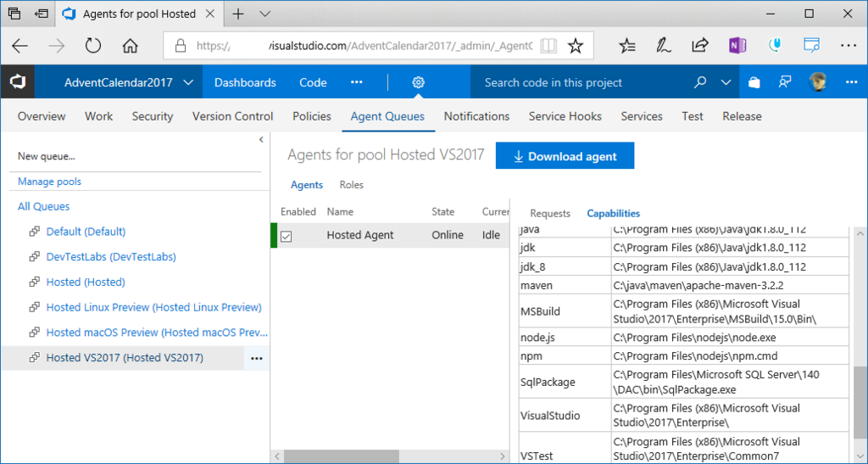Image resolution: width=868 pixels, height=464 pixels.
Task: Open the Favorites hub icon
Action: (x=627, y=46)
